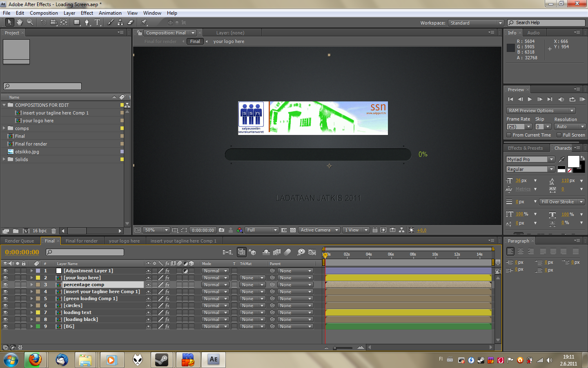Hide the BG layer visibility eye

(x=5, y=326)
